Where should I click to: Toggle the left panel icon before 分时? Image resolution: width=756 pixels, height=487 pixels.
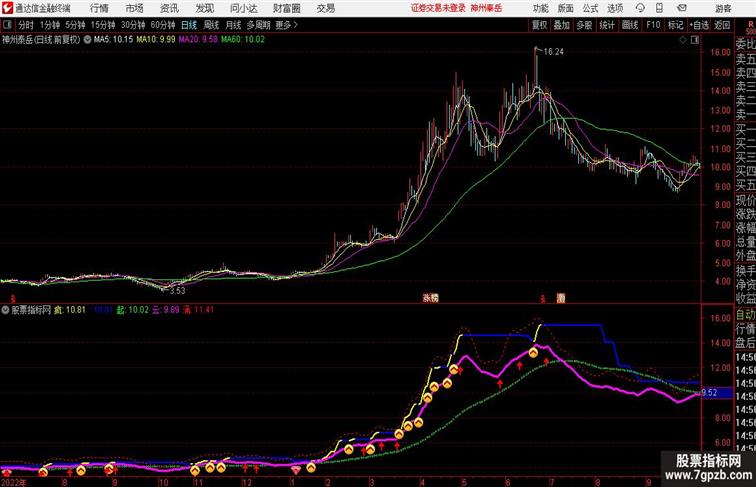tap(7, 25)
